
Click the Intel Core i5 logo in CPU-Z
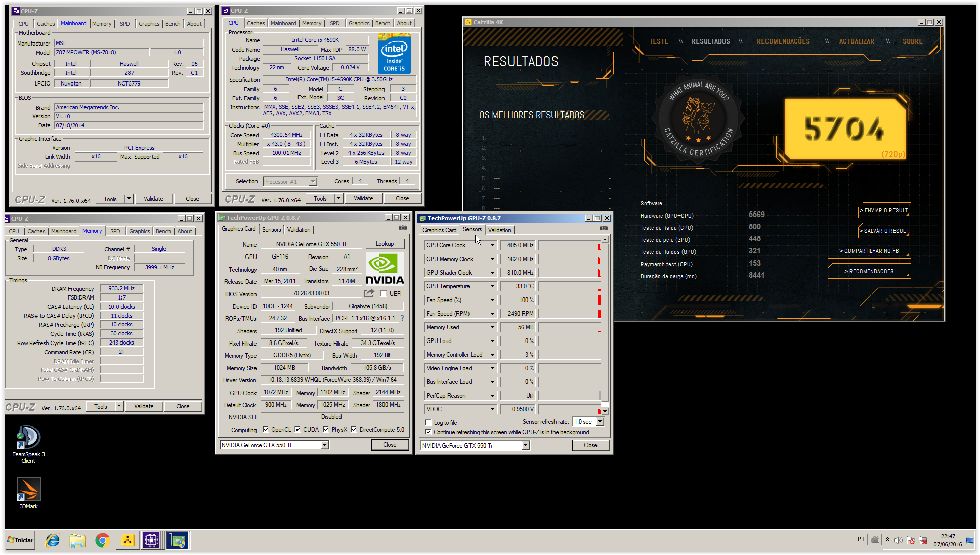point(394,54)
